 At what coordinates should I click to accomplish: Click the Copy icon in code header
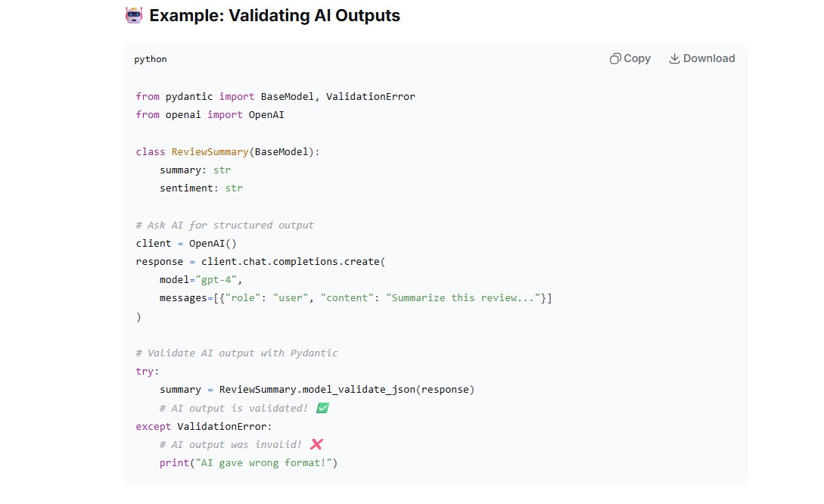pos(615,58)
